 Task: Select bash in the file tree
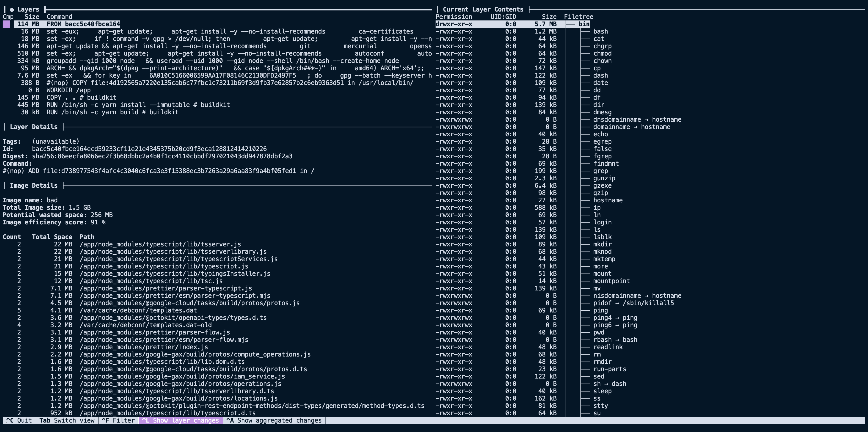601,31
